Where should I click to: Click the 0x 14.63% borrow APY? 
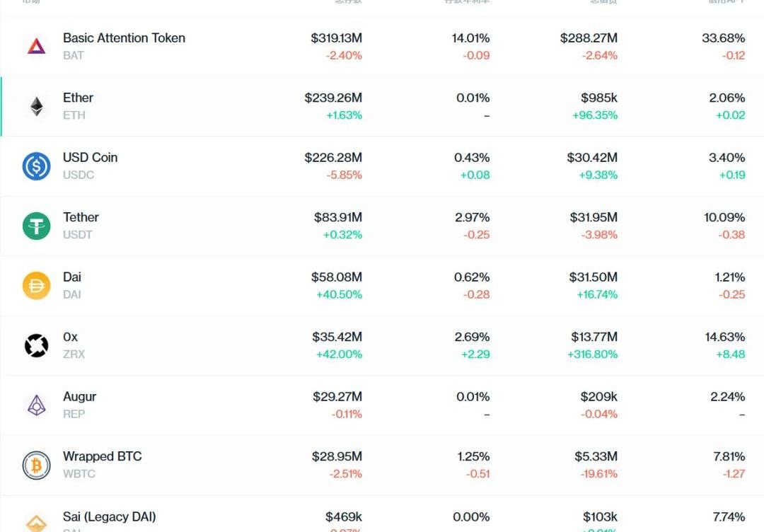724,337
